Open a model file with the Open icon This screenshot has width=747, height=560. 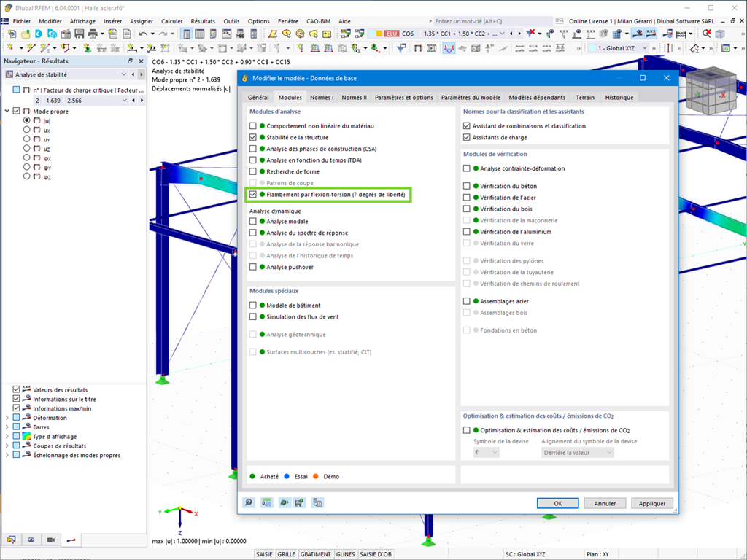pos(25,34)
